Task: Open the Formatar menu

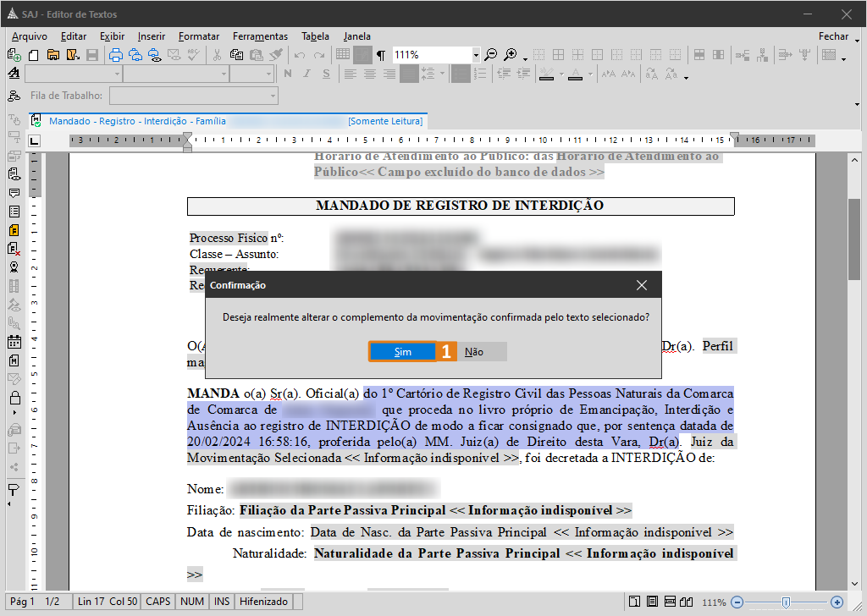Action: (199, 36)
